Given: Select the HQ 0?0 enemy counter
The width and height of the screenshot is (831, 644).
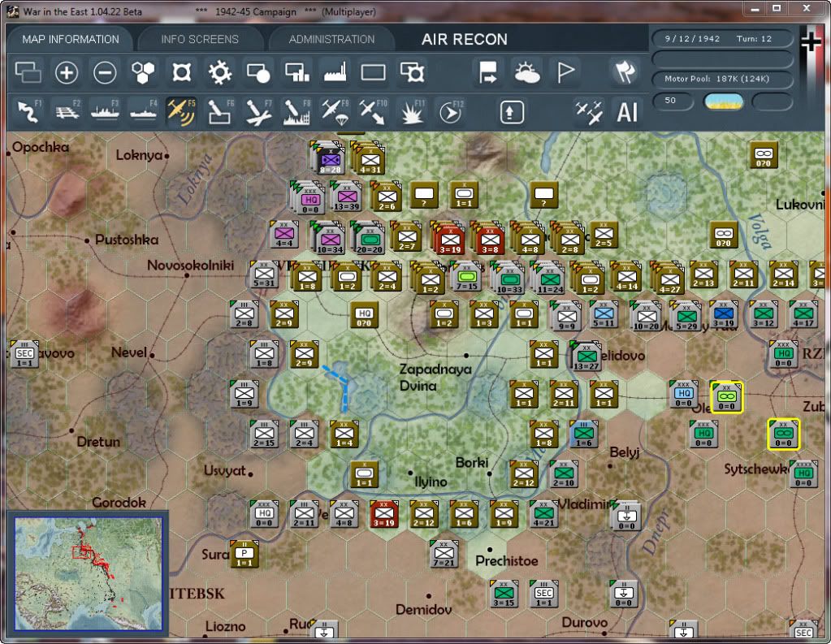Looking at the screenshot, I should (x=364, y=315).
